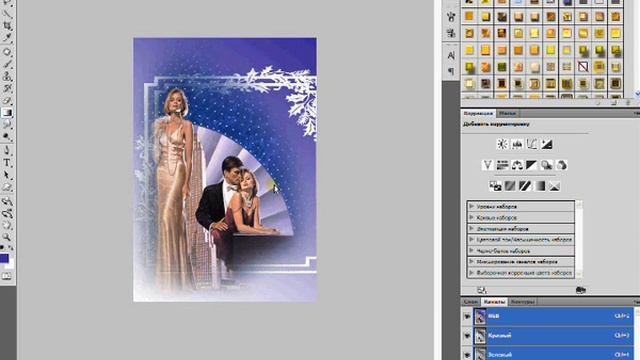Add a Curves adjustment

tap(532, 144)
